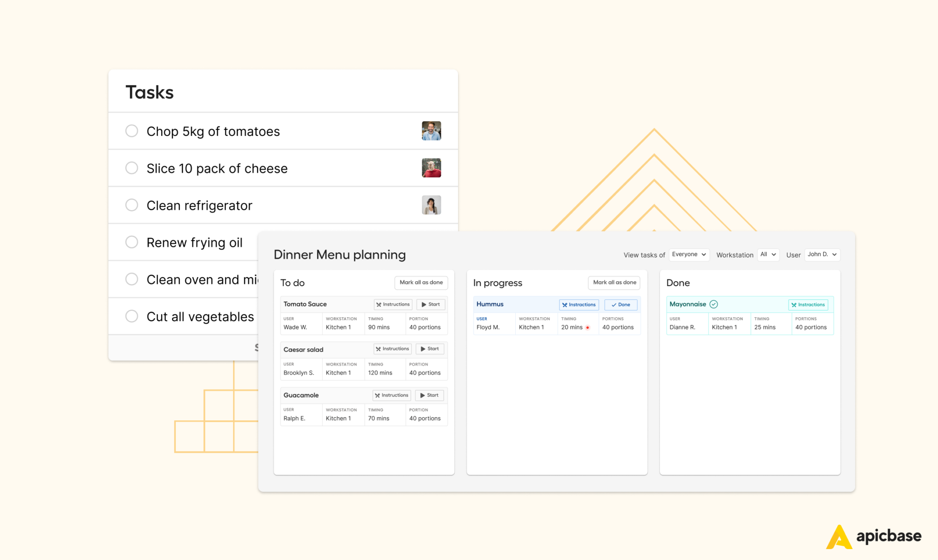Select the Tomato Sauce card title
Viewport: 938px width, 560px height.
(305, 304)
